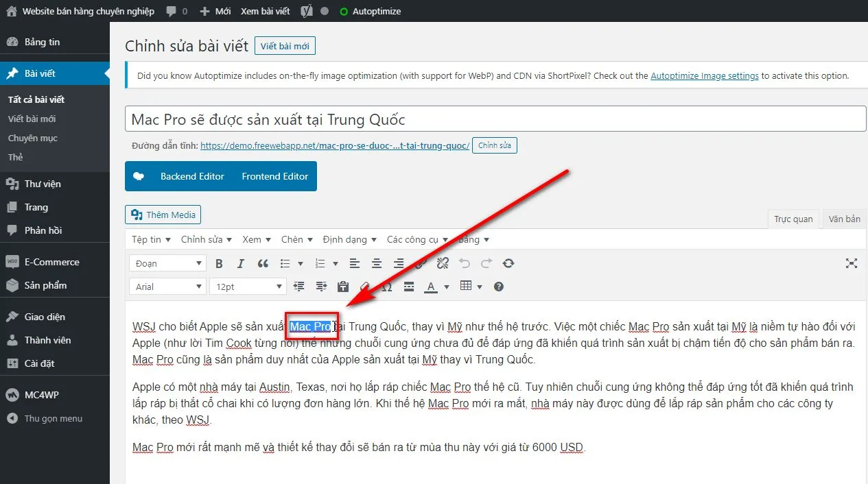
Task: Open the paragraph format 'Đoạn' dropdown
Action: [168, 263]
